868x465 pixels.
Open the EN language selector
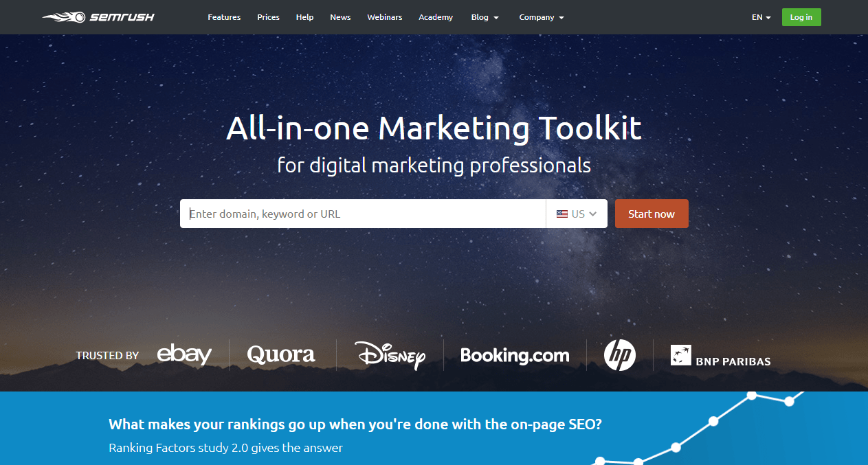[761, 17]
